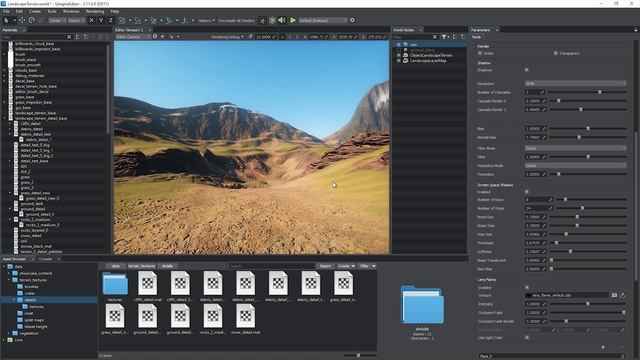Open the textures folder icon in asset grid

click(115, 284)
